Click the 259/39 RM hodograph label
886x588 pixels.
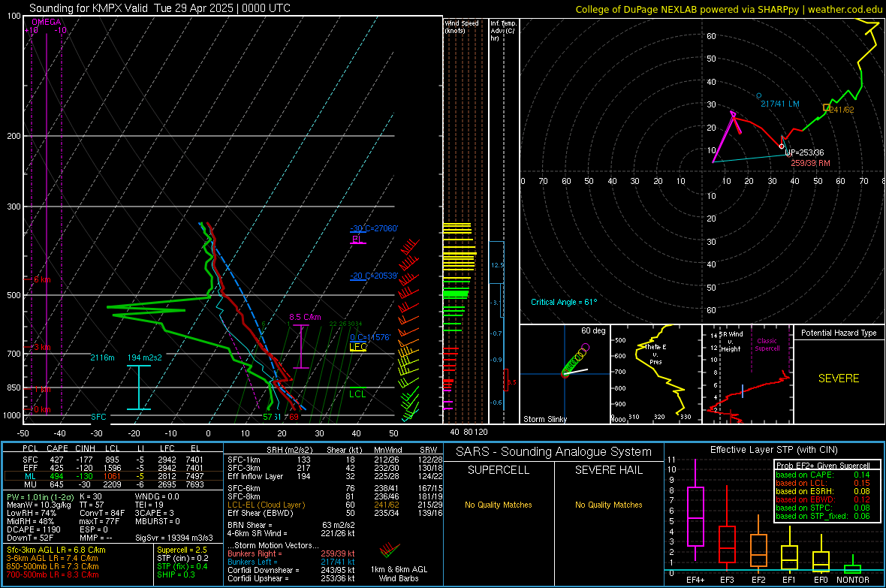[x=810, y=163]
